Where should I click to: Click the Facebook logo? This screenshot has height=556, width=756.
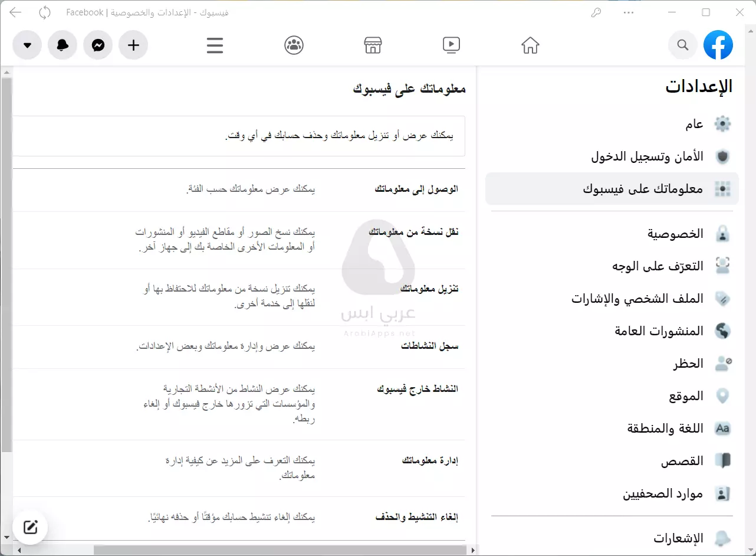tap(718, 44)
